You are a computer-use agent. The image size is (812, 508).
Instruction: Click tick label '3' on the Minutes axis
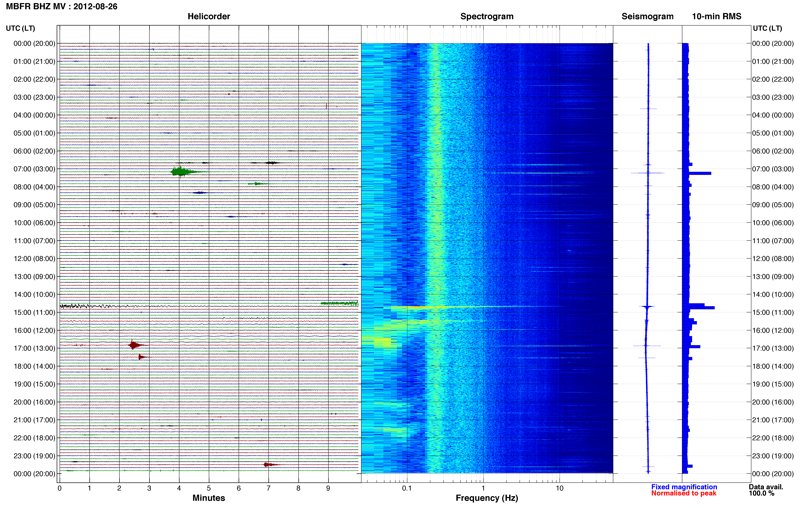pyautogui.click(x=149, y=488)
